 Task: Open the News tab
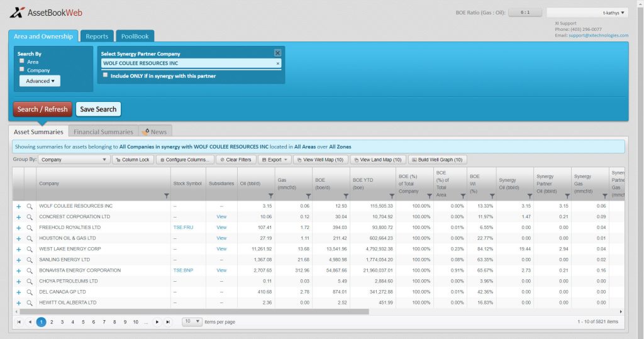[x=155, y=131]
